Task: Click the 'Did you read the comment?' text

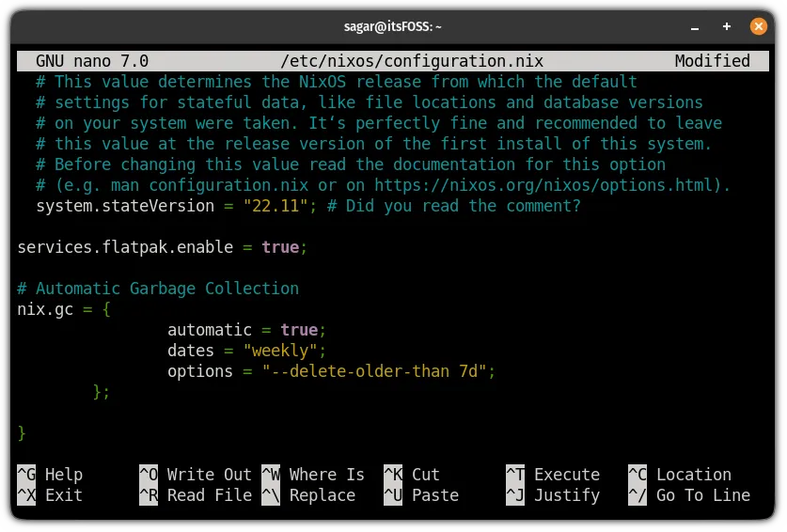Action: pos(463,206)
